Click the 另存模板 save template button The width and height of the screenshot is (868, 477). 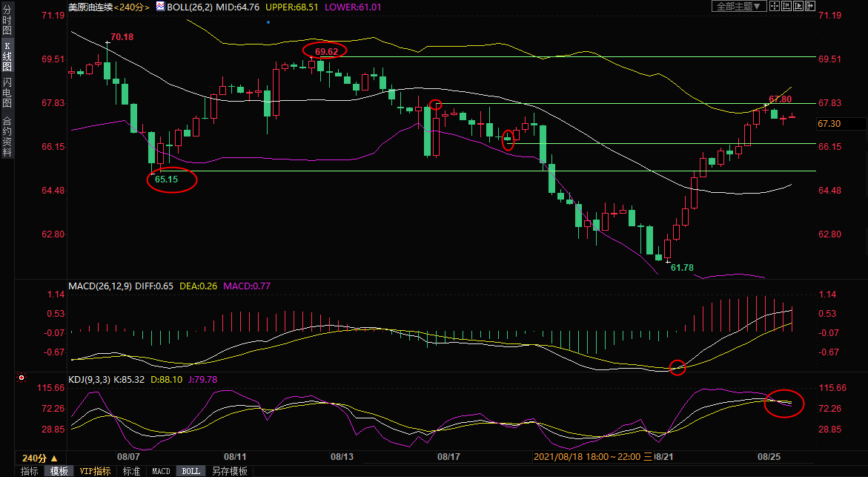(x=229, y=471)
